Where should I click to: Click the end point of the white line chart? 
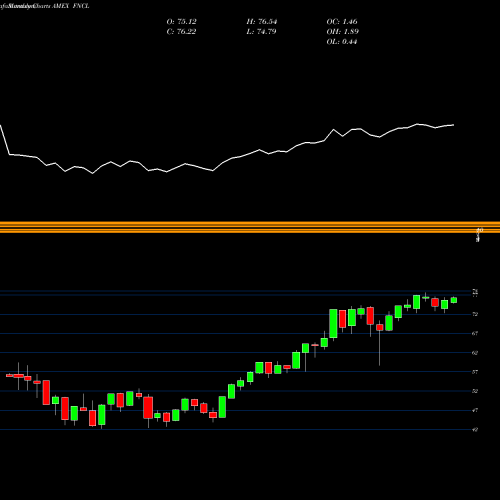pos(454,125)
